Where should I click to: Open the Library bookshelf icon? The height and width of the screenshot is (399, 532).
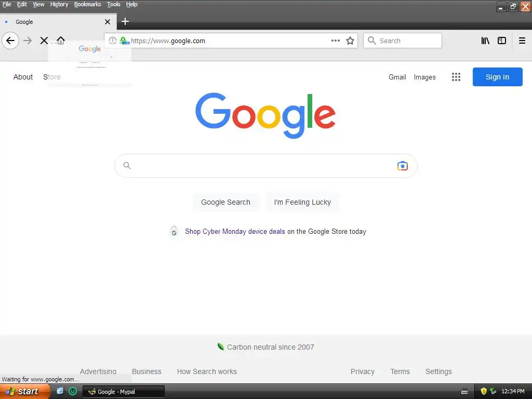pos(485,41)
